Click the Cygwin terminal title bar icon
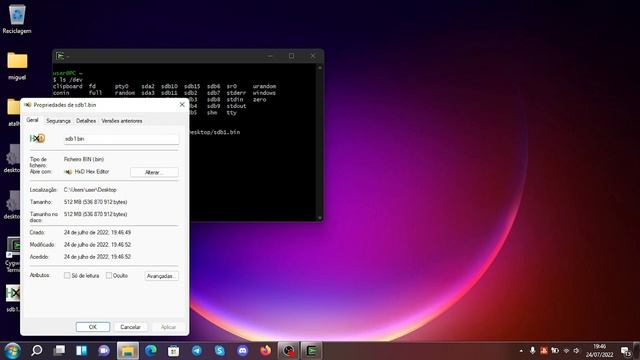The height and width of the screenshot is (360, 640). click(60, 56)
